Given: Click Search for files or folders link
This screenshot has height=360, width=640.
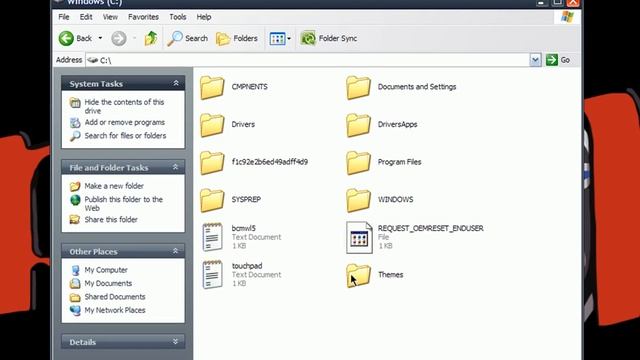Looking at the screenshot, I should [x=125, y=136].
